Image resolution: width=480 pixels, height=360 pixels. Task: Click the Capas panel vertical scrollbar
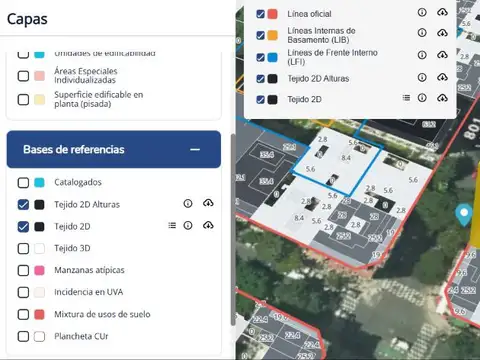point(233,230)
